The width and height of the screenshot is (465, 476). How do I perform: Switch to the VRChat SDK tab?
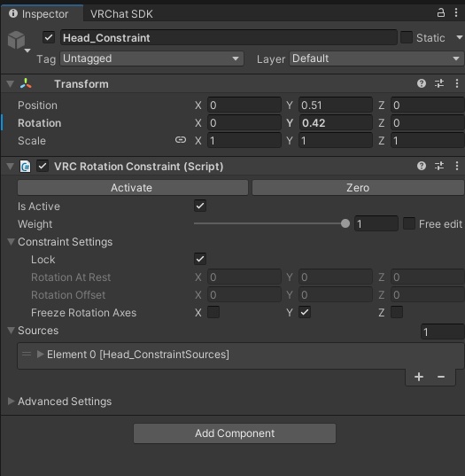pyautogui.click(x=121, y=14)
